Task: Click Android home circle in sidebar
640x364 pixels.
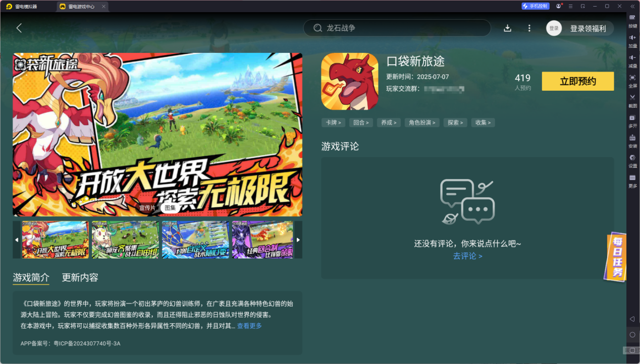Action: coord(632,335)
